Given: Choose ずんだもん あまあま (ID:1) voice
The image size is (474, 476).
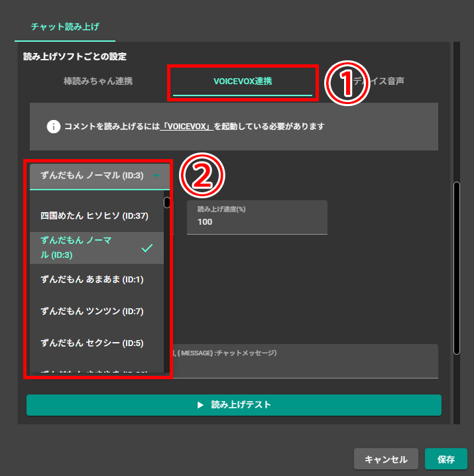Looking at the screenshot, I should coord(97,280).
